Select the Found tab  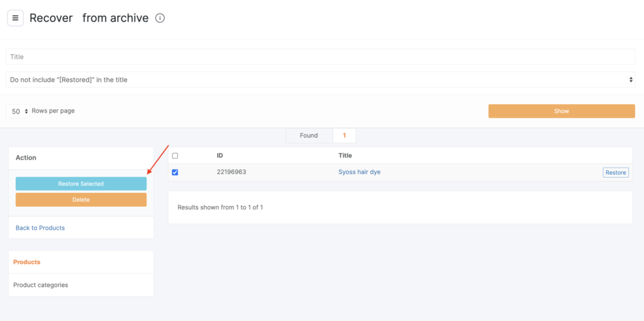pos(308,135)
